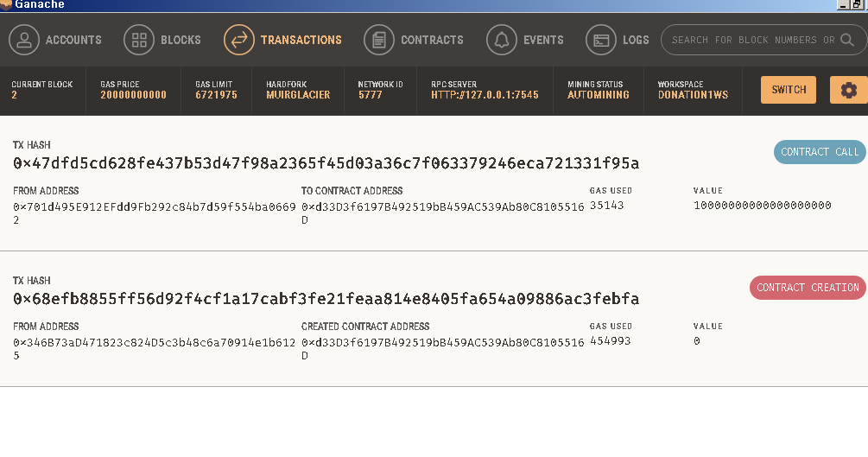The image size is (868, 457).
Task: Go to the CONTRACTS tab label
Action: tap(432, 40)
